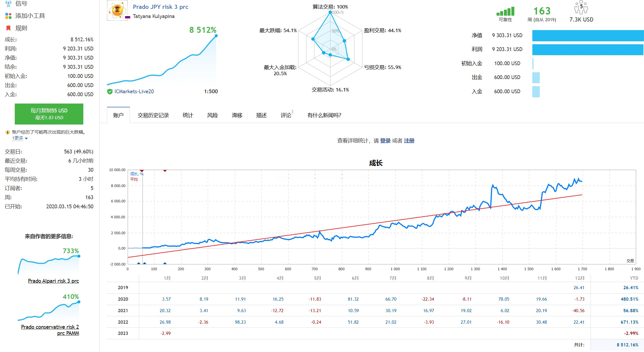644x352 pixels.
Task: Click the yellow drawdown warning icon
Action: point(8,132)
